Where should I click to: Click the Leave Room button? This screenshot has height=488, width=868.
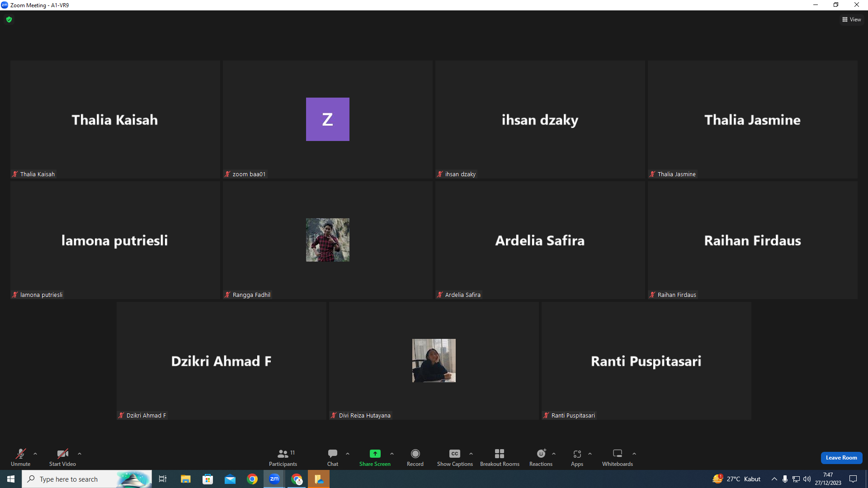[841, 458]
